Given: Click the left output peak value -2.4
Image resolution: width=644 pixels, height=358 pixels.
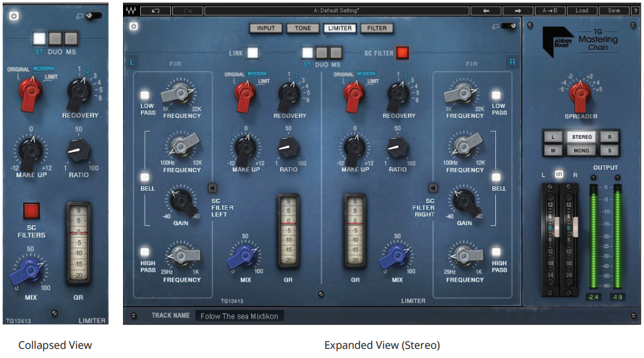Looking at the screenshot, I should coord(593,297).
